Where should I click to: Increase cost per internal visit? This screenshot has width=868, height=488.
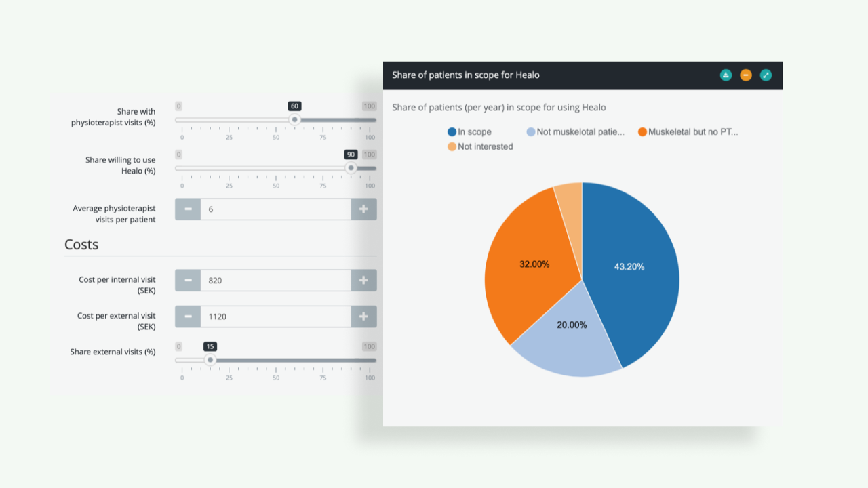[363, 280]
